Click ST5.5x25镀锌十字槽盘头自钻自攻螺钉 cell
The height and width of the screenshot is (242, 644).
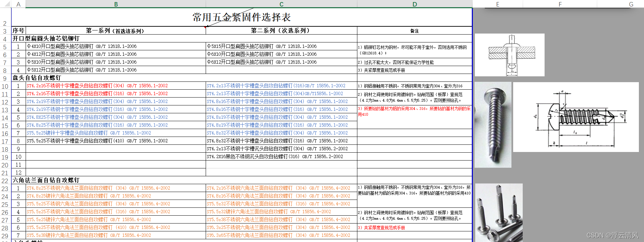[115, 133]
